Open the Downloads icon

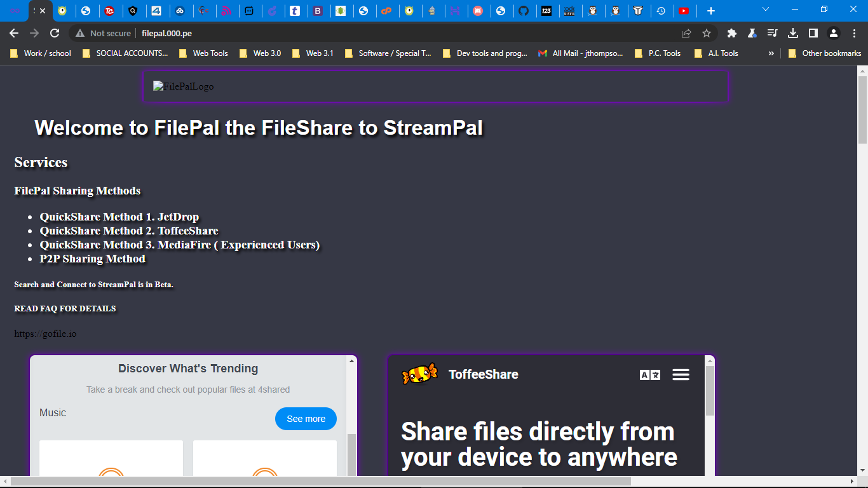(793, 33)
